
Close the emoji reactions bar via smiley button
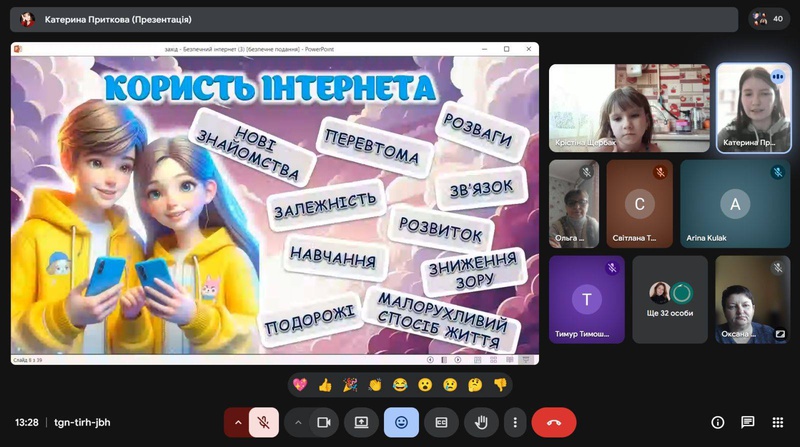[401, 422]
